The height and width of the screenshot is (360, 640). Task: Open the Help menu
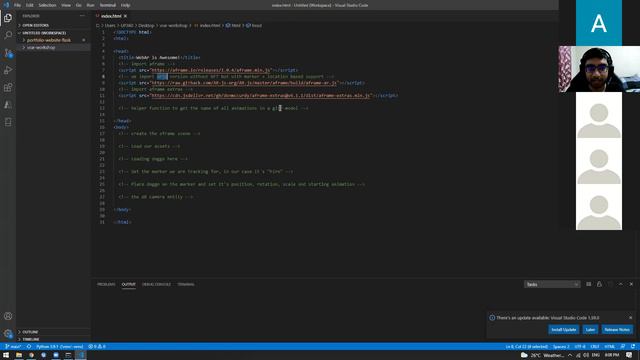tap(125, 5)
